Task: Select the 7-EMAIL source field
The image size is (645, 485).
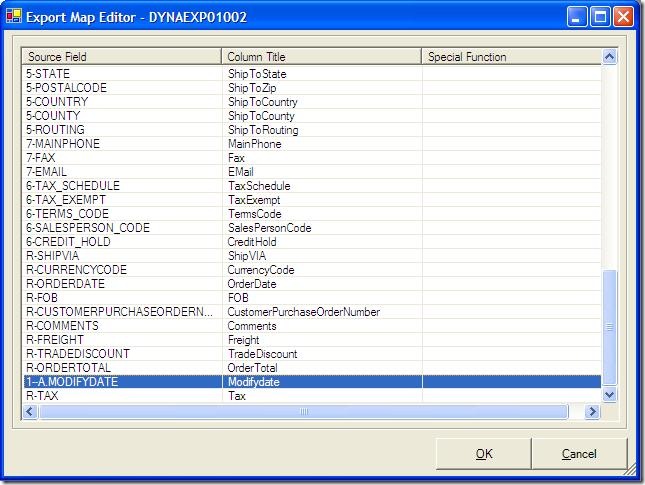Action: (x=122, y=172)
